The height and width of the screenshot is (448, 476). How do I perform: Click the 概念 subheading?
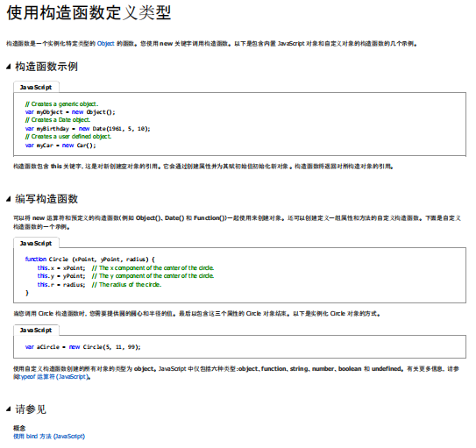click(x=19, y=428)
